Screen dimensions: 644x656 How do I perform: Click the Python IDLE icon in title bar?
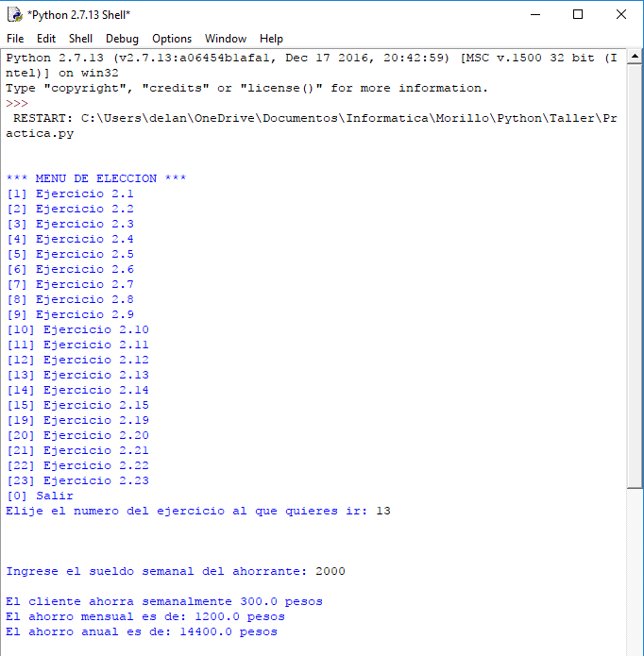click(15, 15)
